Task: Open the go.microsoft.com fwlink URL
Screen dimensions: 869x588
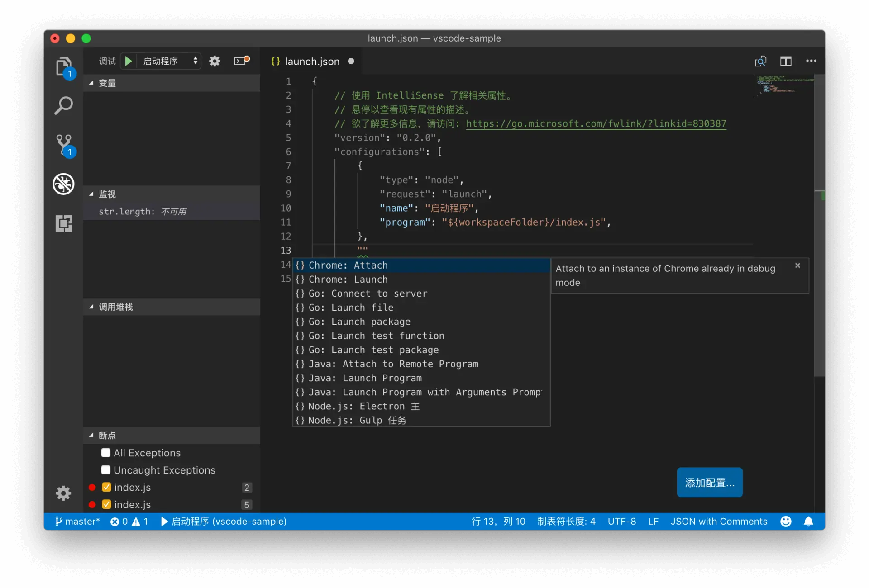Action: click(596, 123)
